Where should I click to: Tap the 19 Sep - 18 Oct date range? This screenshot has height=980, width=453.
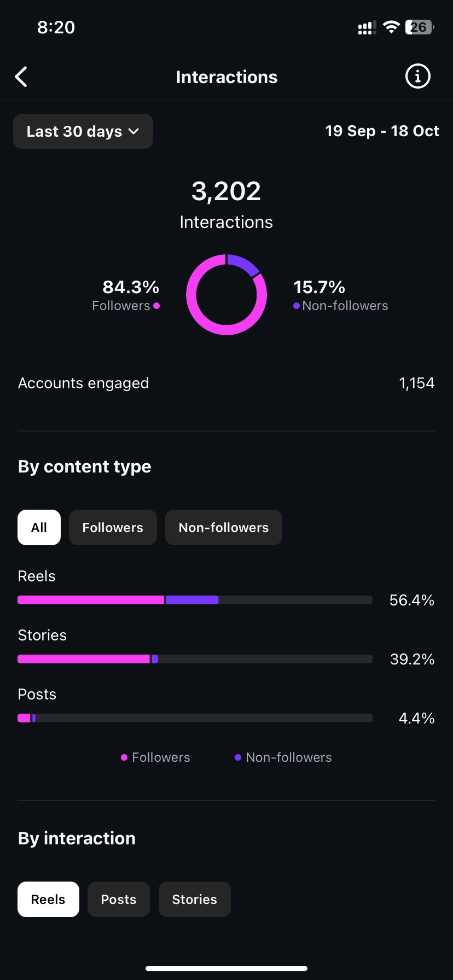pos(382,131)
